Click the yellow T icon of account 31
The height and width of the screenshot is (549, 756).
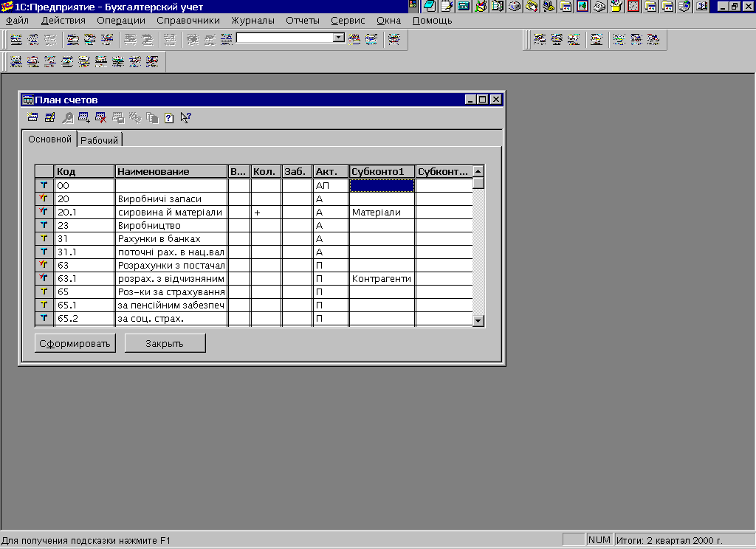point(44,238)
